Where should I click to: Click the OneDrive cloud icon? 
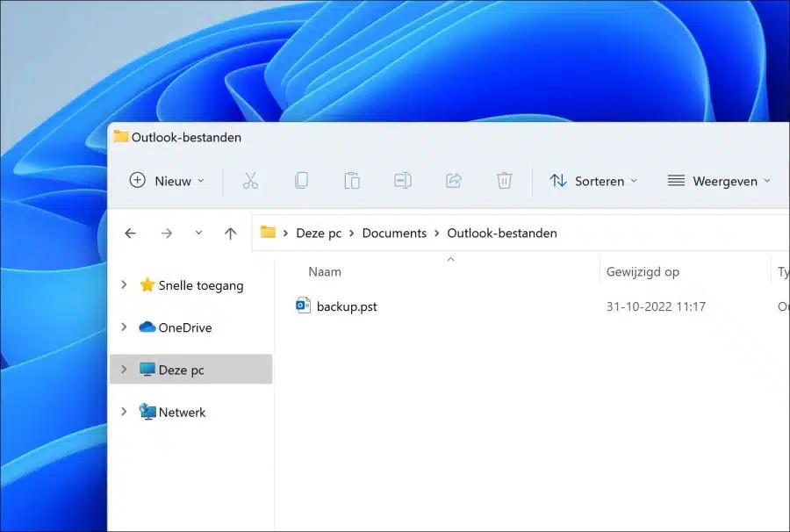pyautogui.click(x=147, y=327)
